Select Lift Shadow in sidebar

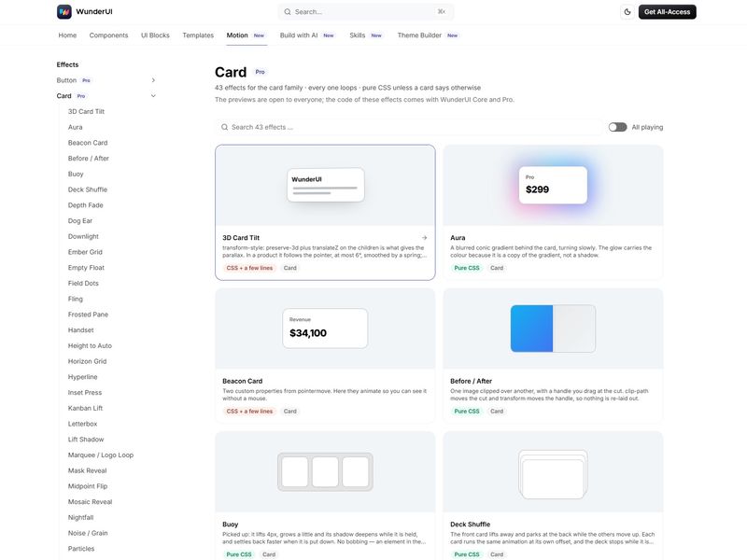pyautogui.click(x=86, y=440)
